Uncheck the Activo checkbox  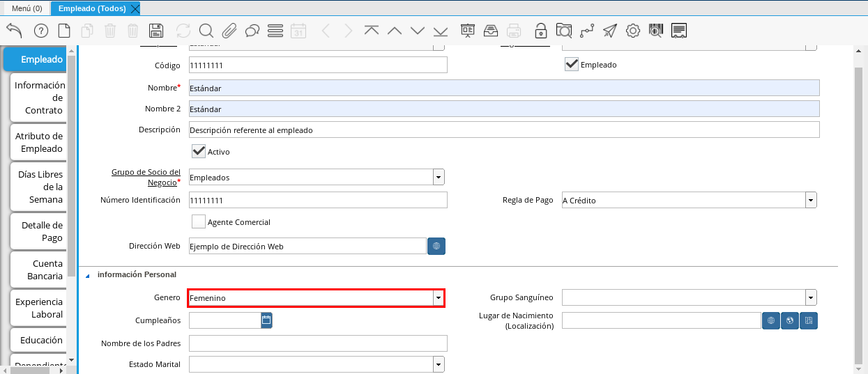click(199, 151)
